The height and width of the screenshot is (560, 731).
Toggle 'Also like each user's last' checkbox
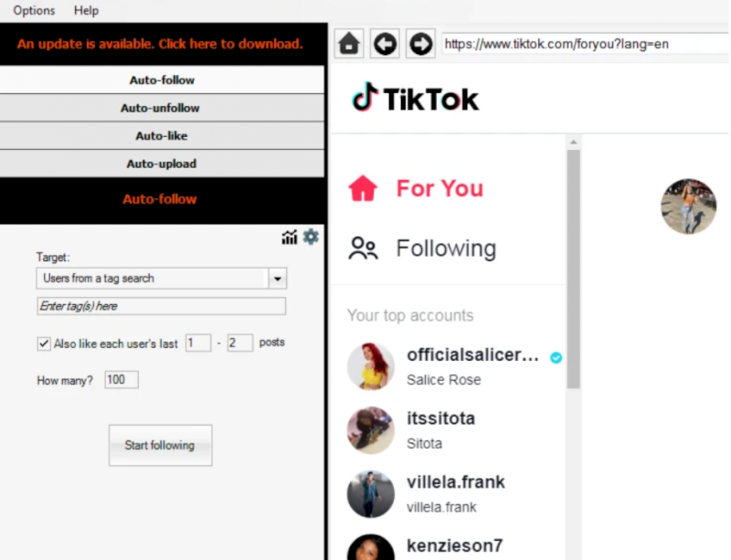pos(44,343)
